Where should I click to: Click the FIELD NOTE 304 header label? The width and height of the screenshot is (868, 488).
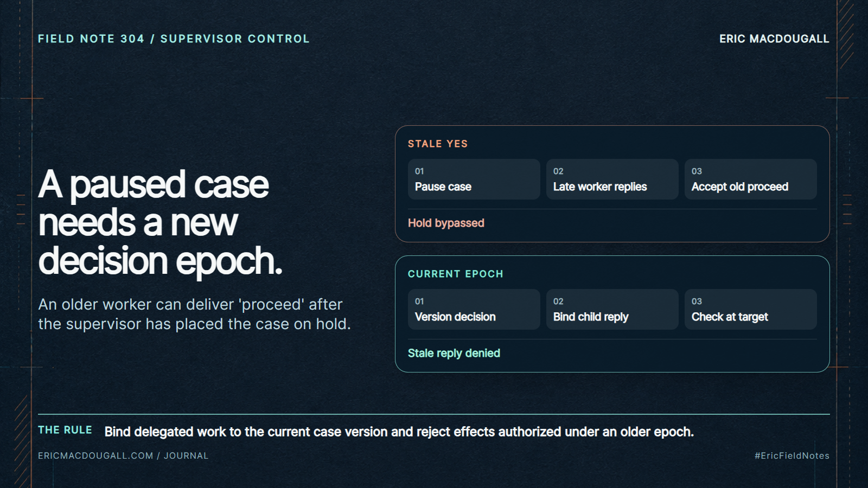click(174, 38)
